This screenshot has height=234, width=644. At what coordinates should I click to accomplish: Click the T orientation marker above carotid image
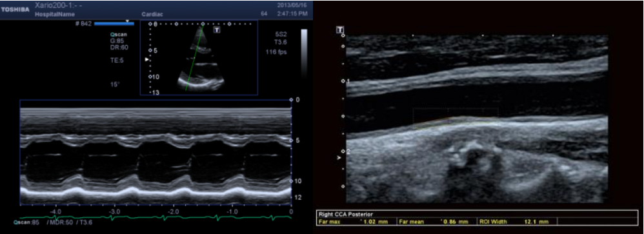340,30
